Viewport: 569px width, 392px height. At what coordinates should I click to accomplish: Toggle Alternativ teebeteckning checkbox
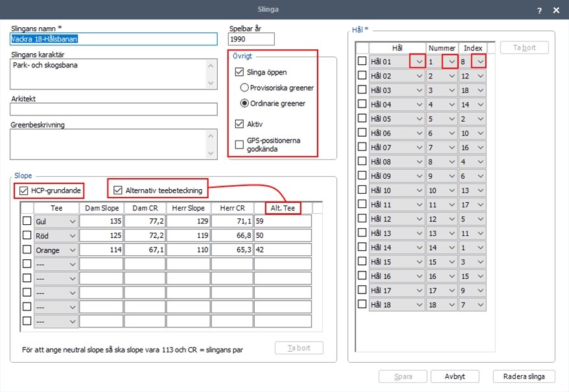tap(117, 190)
